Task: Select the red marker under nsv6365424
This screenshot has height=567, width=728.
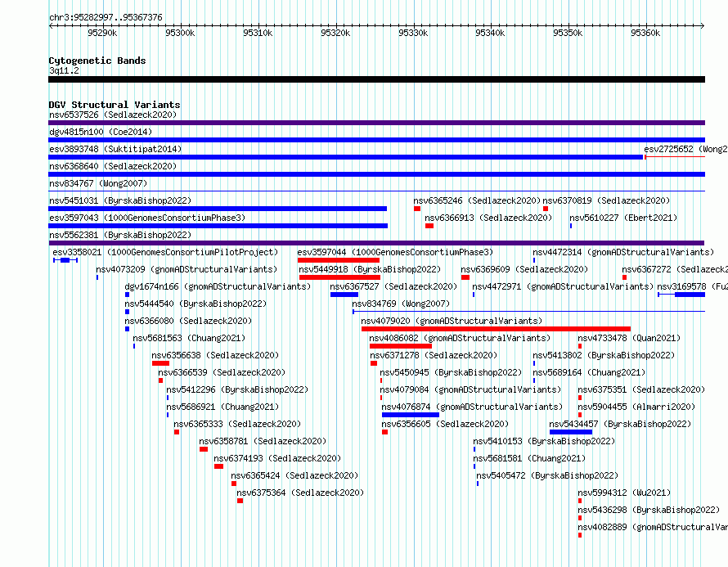Action: [234, 484]
